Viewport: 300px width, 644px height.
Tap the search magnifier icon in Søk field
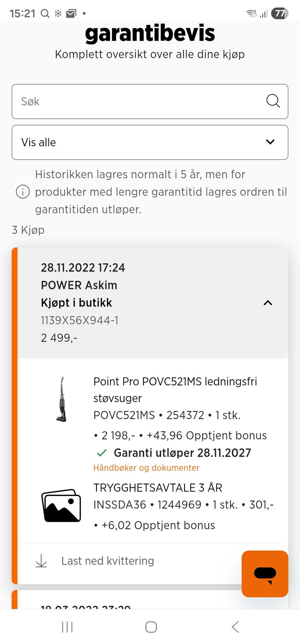pyautogui.click(x=273, y=101)
